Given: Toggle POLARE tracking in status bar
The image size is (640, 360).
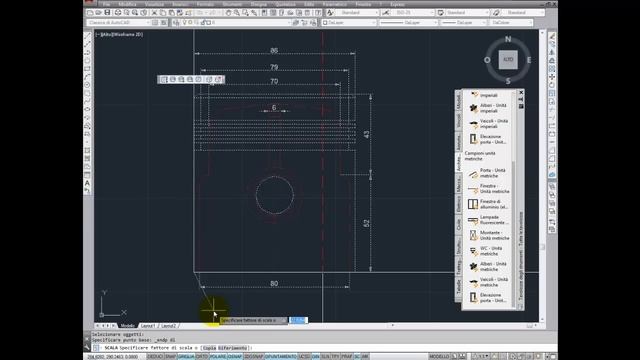Looking at the screenshot, I should (218, 357).
